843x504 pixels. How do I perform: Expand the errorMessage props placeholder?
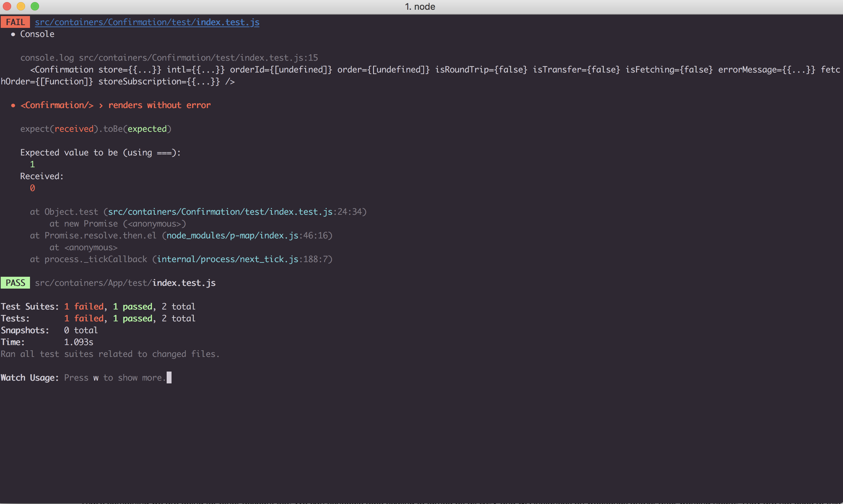click(x=799, y=69)
